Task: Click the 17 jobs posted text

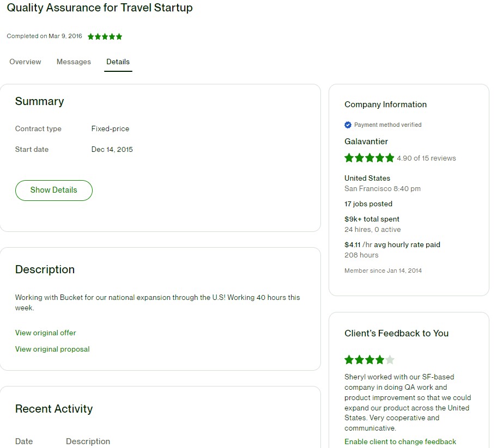Action: [x=368, y=204]
